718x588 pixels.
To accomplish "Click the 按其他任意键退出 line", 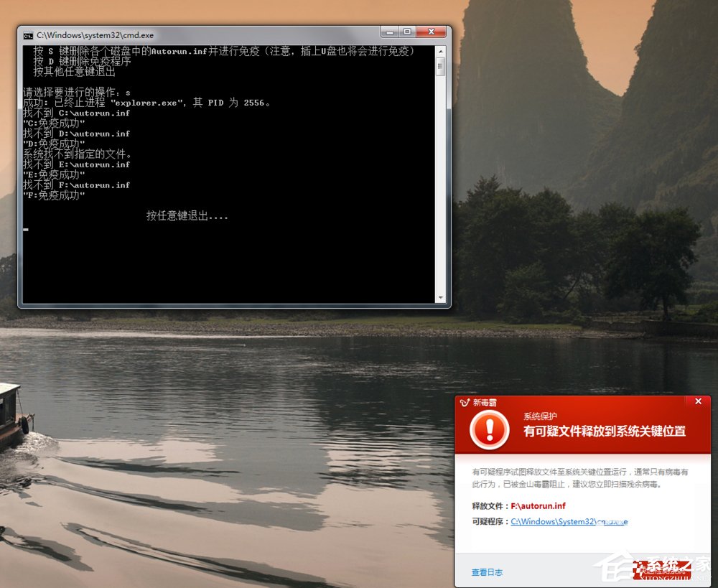I will coord(75,72).
